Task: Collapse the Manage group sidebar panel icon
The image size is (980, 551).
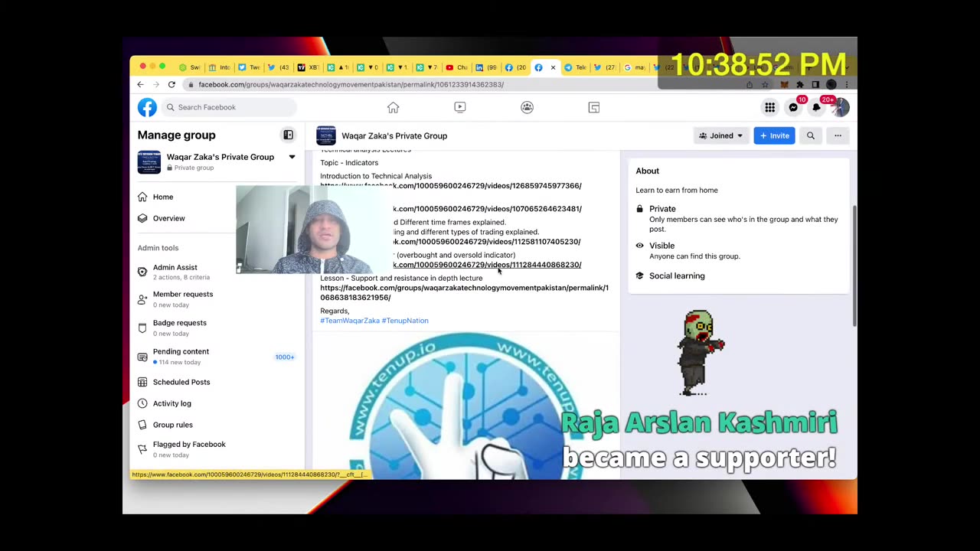Action: (288, 135)
